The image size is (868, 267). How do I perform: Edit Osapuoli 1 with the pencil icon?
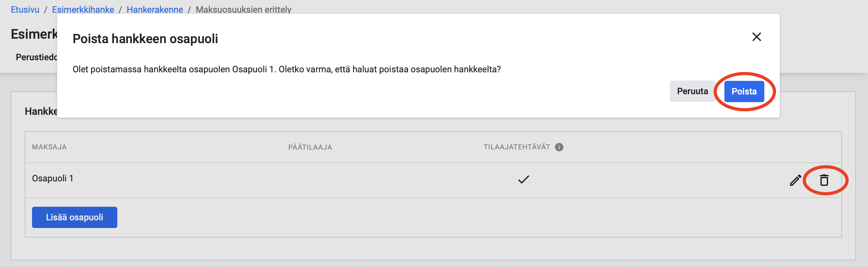(x=795, y=180)
